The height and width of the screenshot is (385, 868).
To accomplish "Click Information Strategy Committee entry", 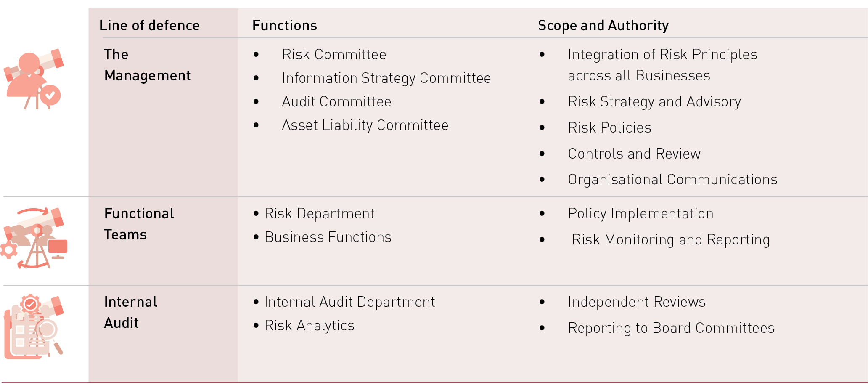I will point(386,78).
